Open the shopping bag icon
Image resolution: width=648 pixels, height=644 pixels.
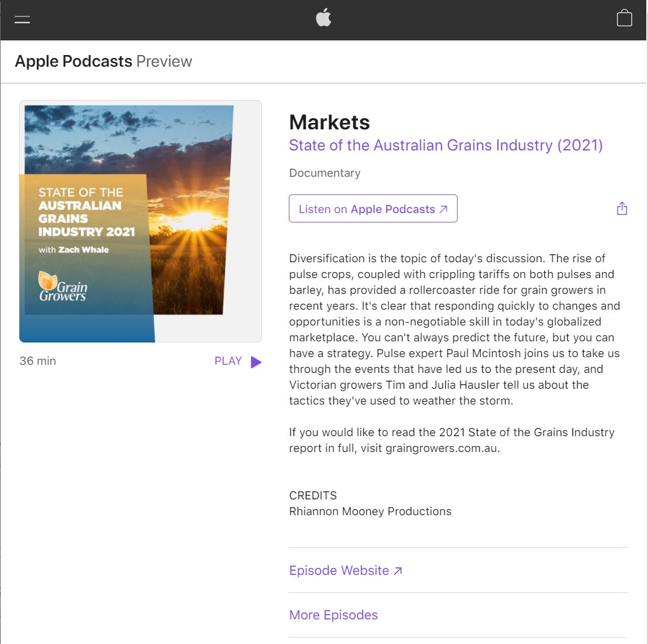[x=624, y=18]
